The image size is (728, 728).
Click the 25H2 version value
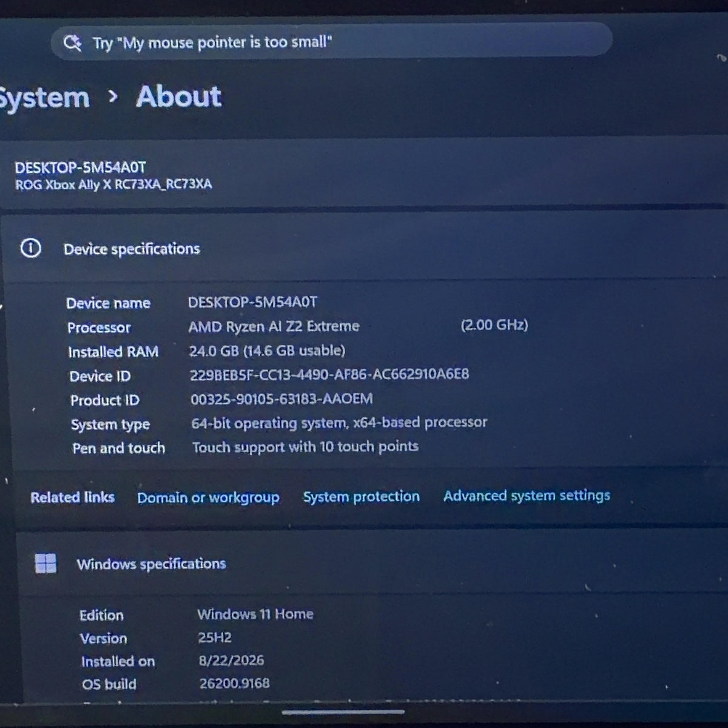(215, 638)
